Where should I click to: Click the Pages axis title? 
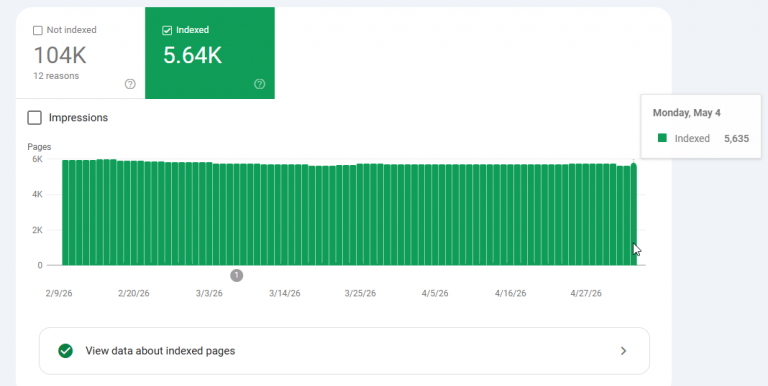click(x=39, y=146)
